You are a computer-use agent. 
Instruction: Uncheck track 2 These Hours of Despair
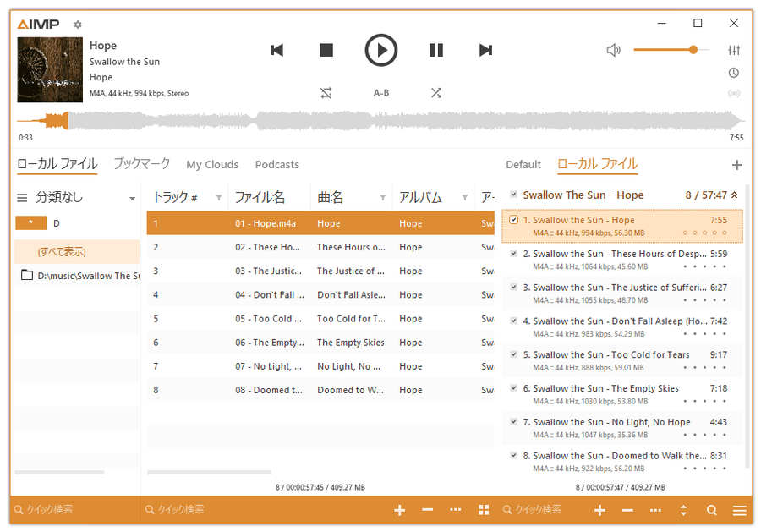(x=513, y=254)
